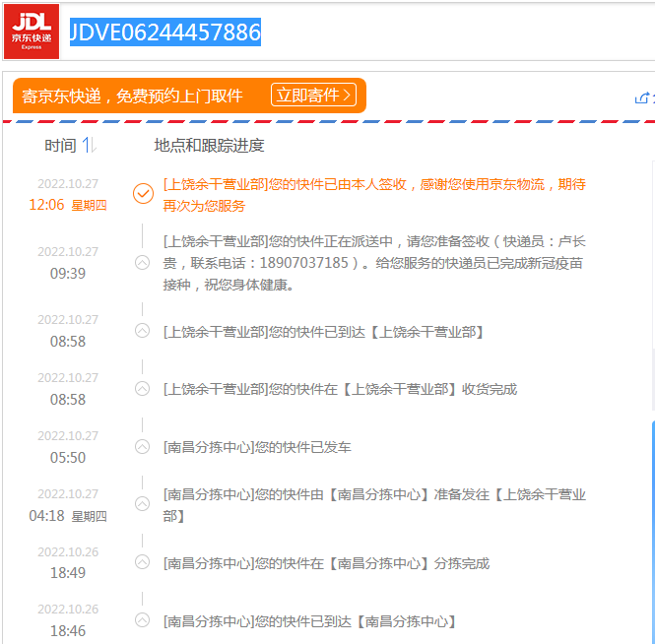
Task: Select the 04:18 星期四 timestamp
Action: [x=68, y=516]
